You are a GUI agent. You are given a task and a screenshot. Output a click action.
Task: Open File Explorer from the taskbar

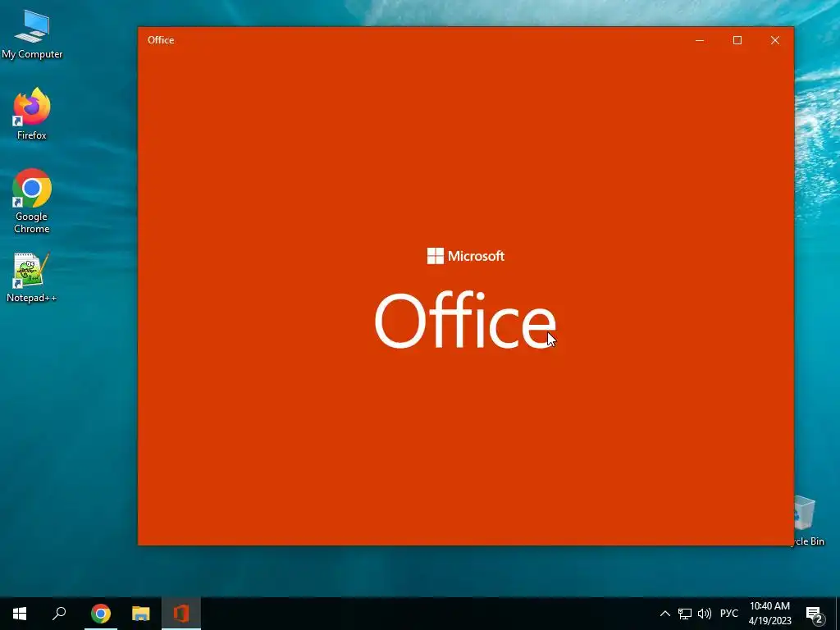[141, 614]
